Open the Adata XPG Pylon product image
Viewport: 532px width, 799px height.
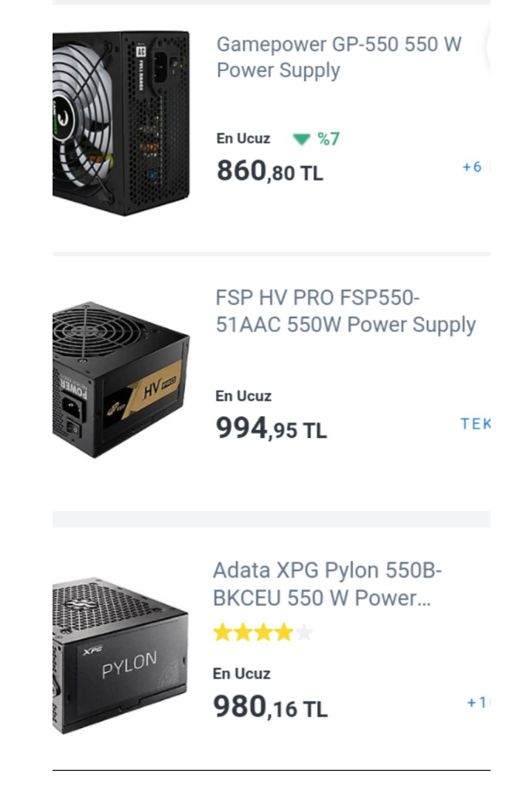(121, 655)
